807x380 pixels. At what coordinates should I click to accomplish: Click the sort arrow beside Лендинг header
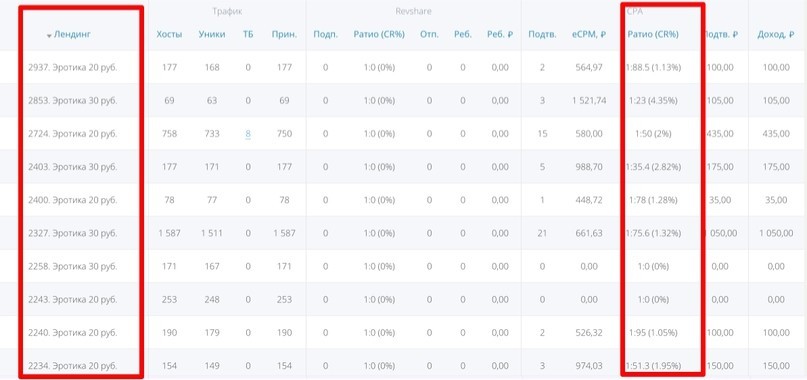click(49, 36)
